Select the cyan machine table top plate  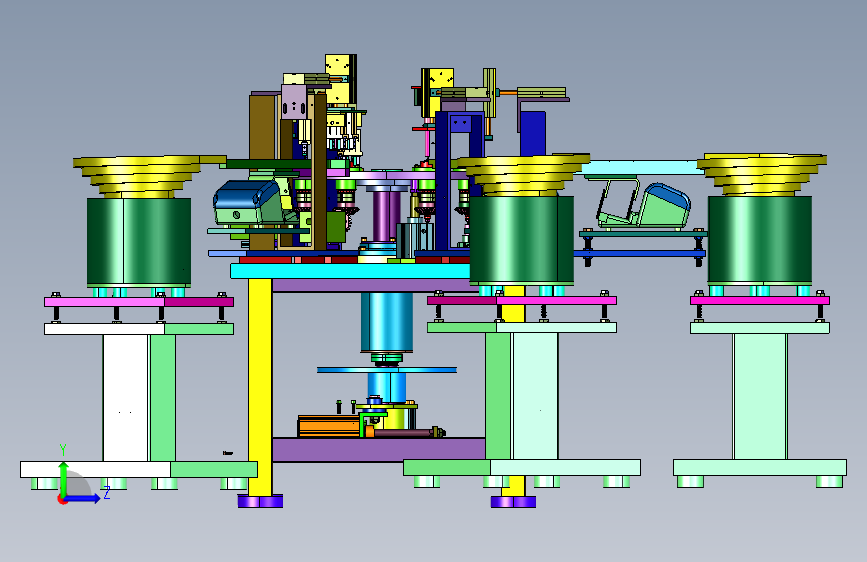point(350,271)
